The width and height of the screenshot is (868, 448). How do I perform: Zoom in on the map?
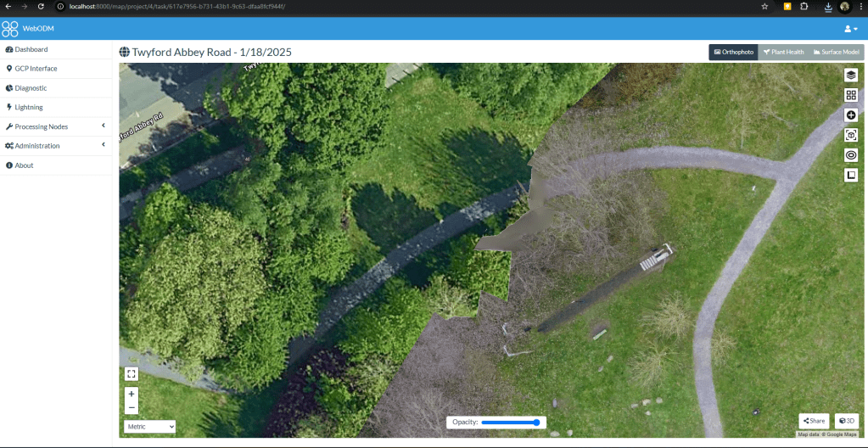tap(132, 394)
